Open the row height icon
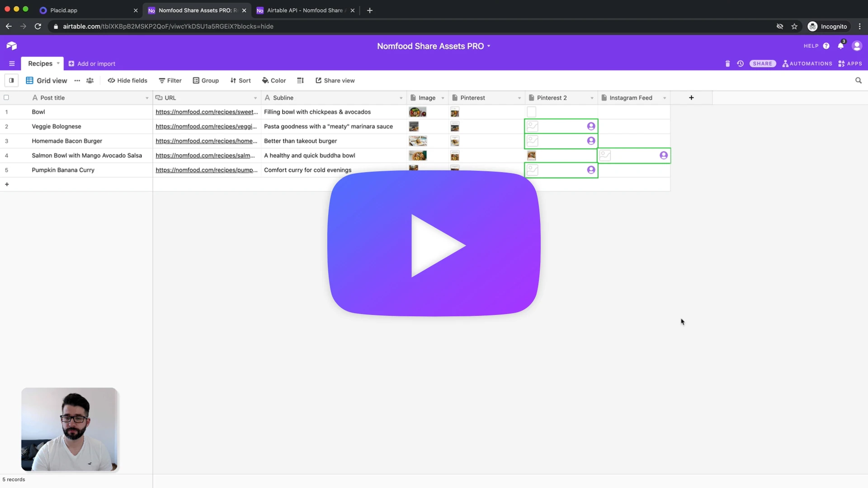The height and width of the screenshot is (488, 868). point(300,80)
